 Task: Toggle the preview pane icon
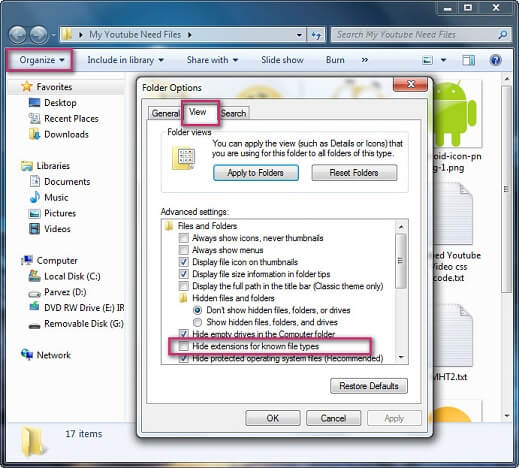tap(469, 60)
